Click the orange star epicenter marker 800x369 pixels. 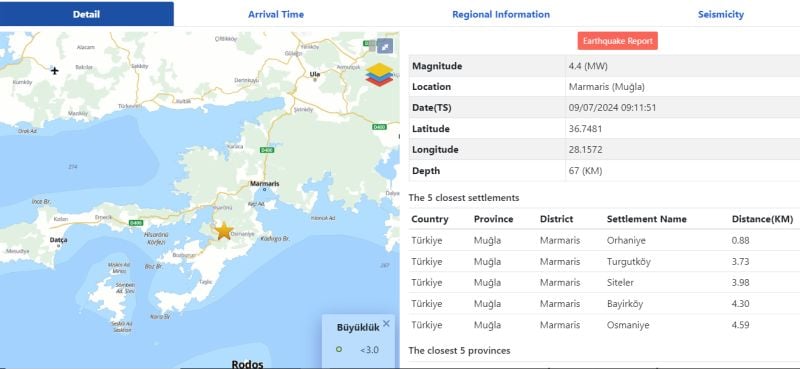pyautogui.click(x=223, y=231)
